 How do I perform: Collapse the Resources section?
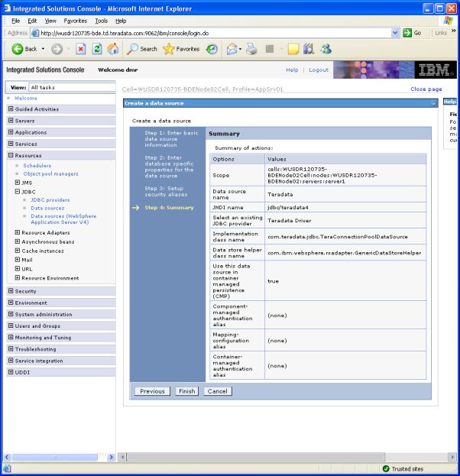[11, 155]
